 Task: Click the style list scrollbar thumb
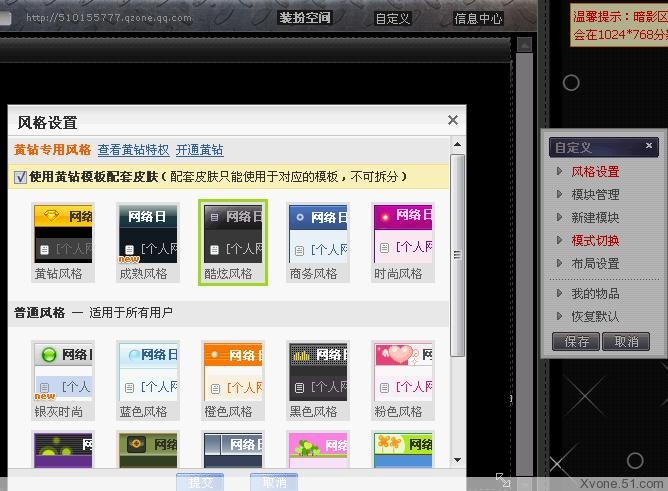[x=458, y=256]
